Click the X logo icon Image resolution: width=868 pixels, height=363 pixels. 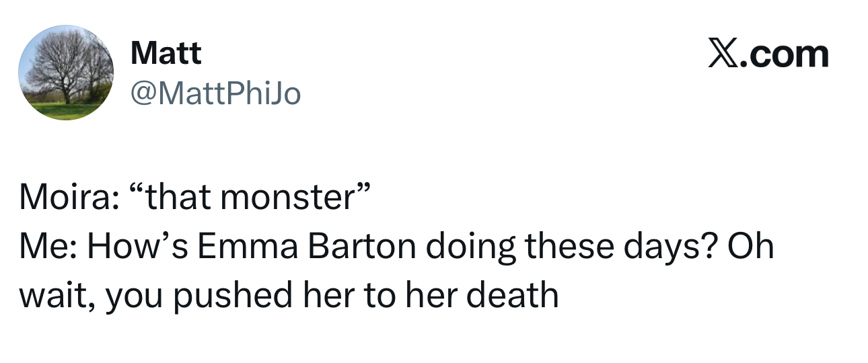tap(721, 54)
